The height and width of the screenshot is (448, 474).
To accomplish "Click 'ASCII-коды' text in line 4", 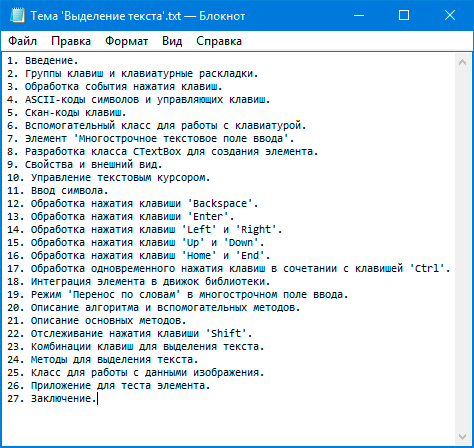I will (x=55, y=100).
